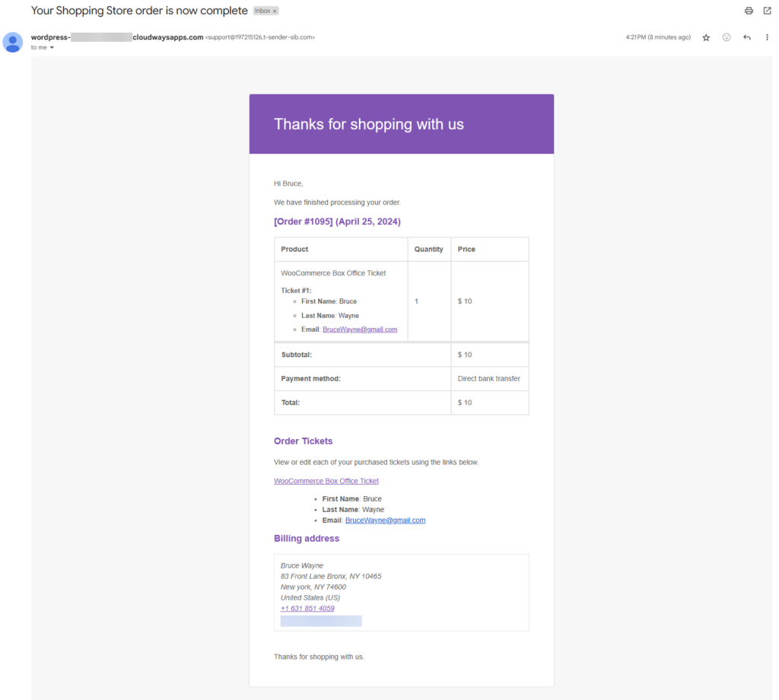Click the email subject 'Your Shopping Store order is now complete'
This screenshot has width=779, height=700.
pos(139,11)
